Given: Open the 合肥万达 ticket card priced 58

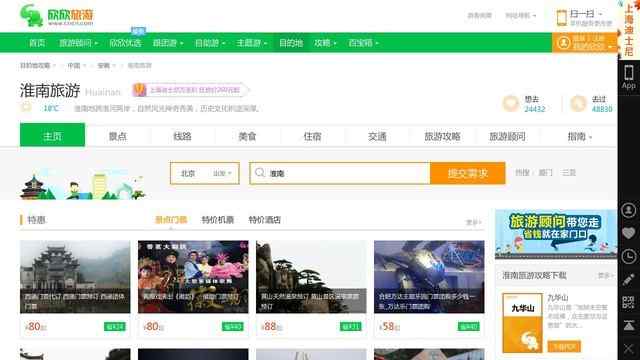Looking at the screenshot, I should point(429,288).
